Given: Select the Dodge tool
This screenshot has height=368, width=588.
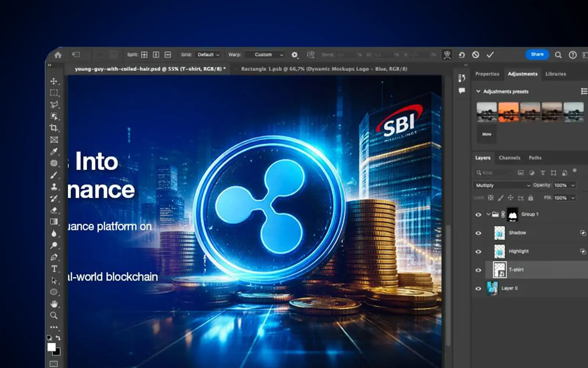Looking at the screenshot, I should 54,245.
